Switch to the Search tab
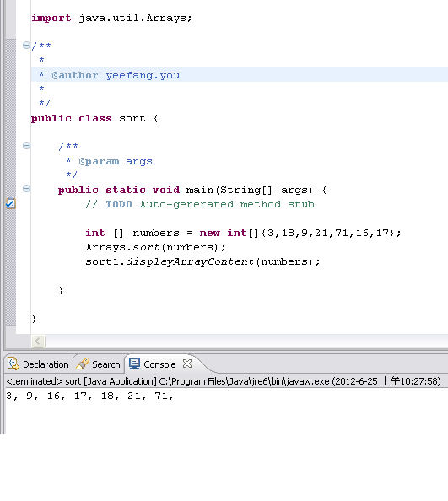The width and height of the screenshot is (448, 501). [99, 364]
